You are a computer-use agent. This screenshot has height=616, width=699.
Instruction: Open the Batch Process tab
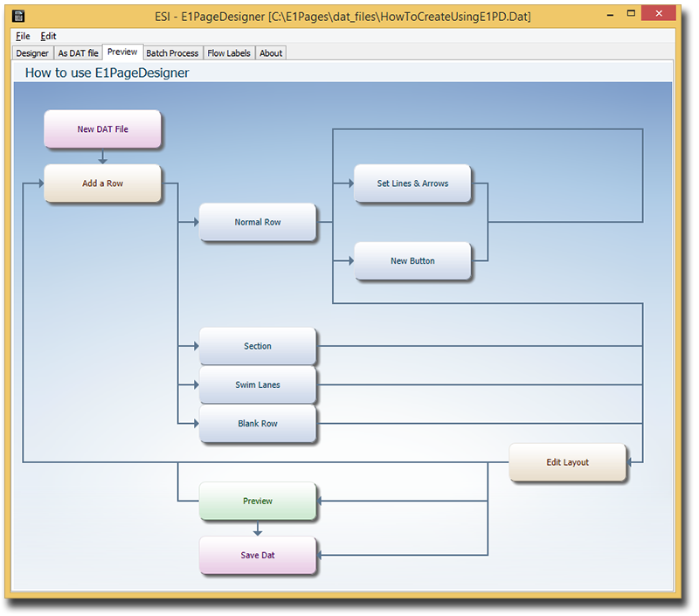172,53
